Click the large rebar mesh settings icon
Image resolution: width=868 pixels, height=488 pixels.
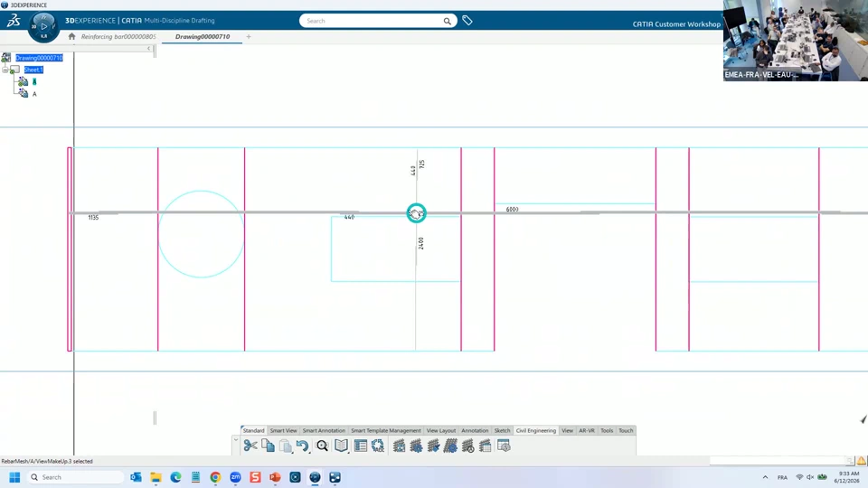(x=450, y=446)
